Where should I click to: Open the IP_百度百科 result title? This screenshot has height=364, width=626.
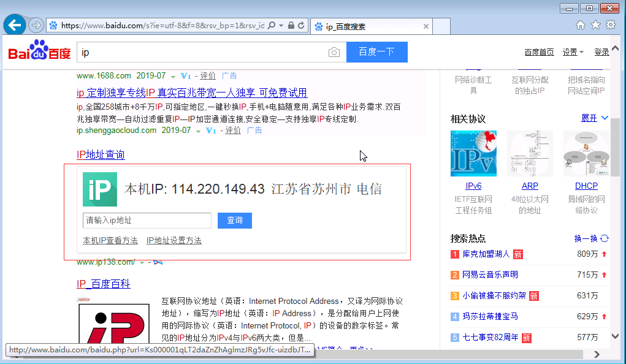click(x=104, y=284)
